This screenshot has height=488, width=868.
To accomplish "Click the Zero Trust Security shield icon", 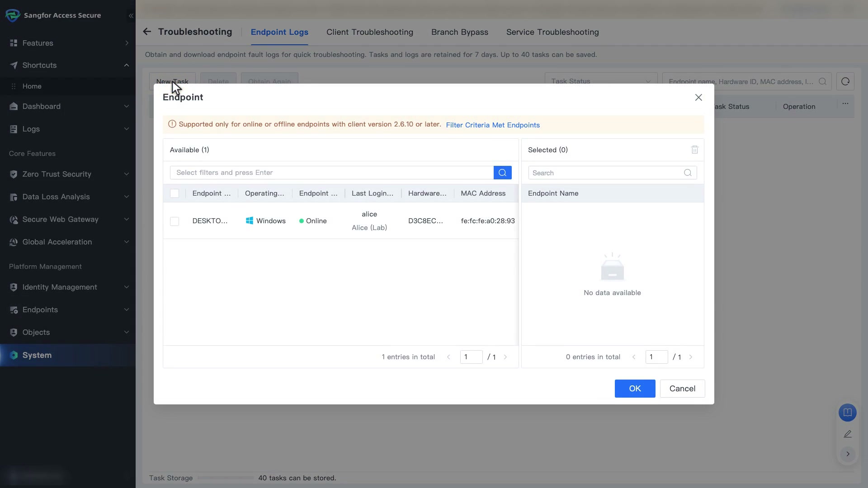I will (14, 174).
